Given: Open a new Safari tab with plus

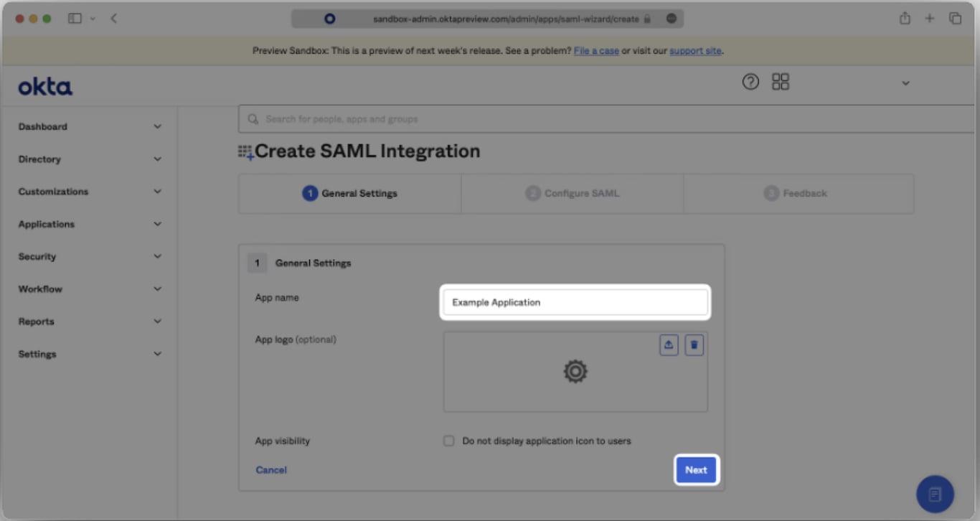Looking at the screenshot, I should click(x=930, y=19).
